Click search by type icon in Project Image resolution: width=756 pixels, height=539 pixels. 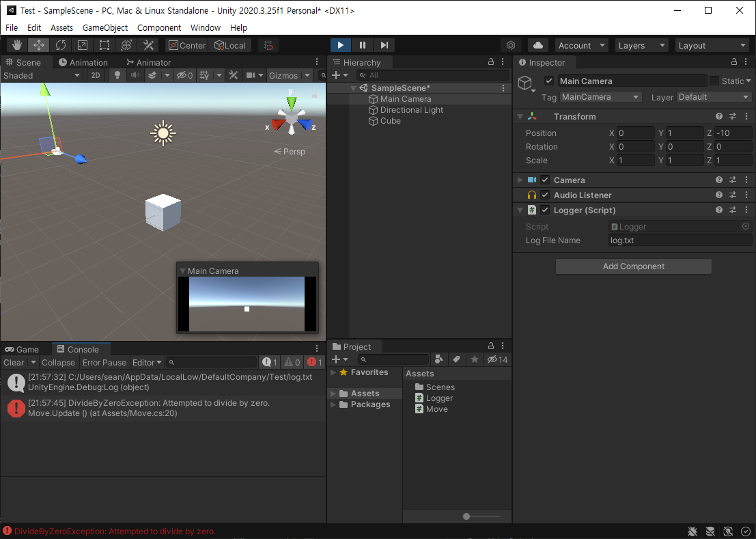click(x=438, y=359)
